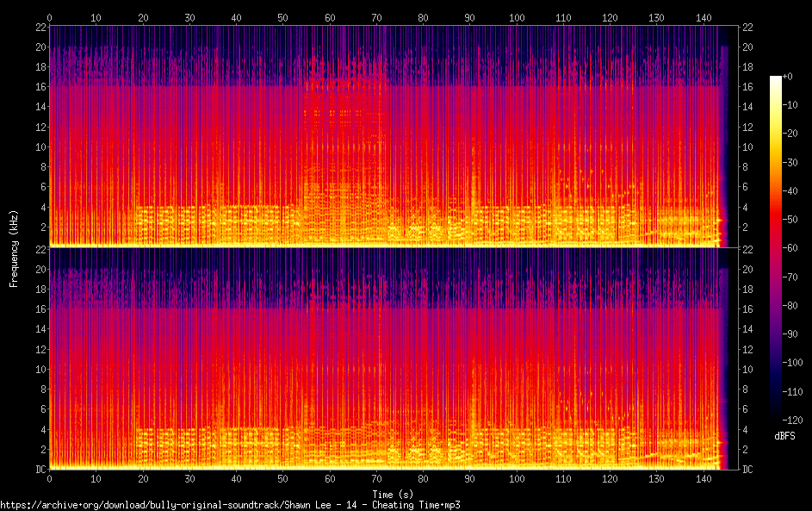Click the 4 kHz label on the upper-right axis
This screenshot has height=511, width=812.
point(745,208)
